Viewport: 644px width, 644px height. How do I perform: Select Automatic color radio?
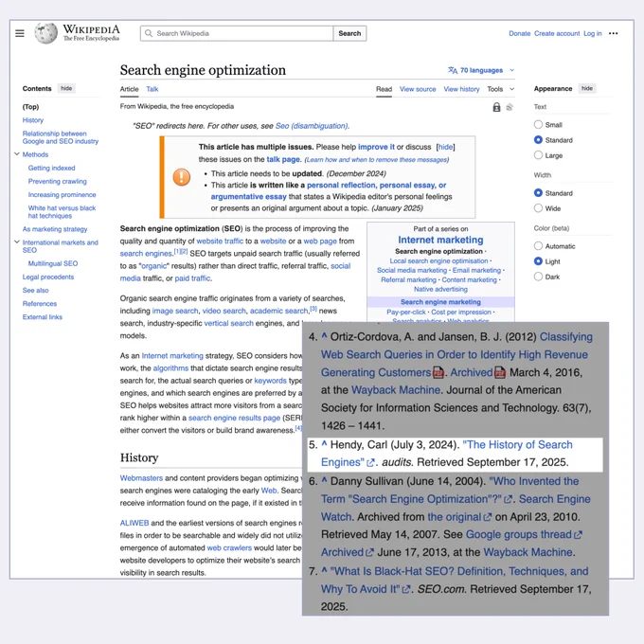pyautogui.click(x=538, y=246)
